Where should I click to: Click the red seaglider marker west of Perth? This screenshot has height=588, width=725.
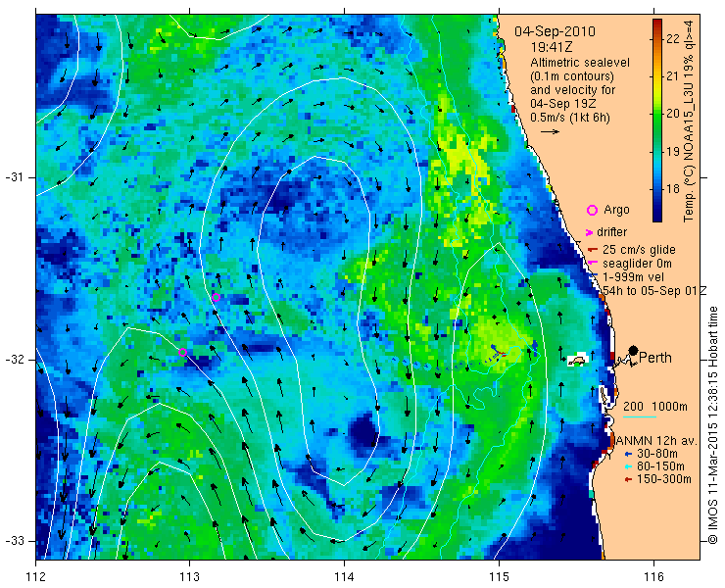502,354
